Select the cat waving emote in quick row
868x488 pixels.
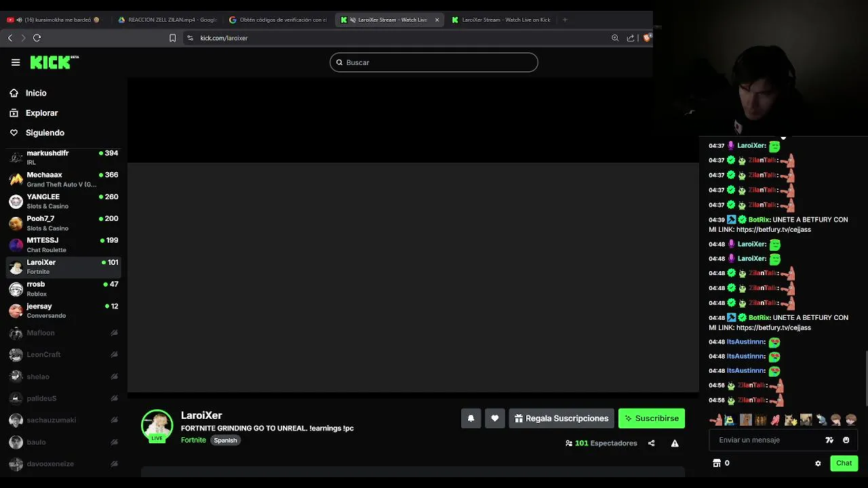(x=791, y=420)
